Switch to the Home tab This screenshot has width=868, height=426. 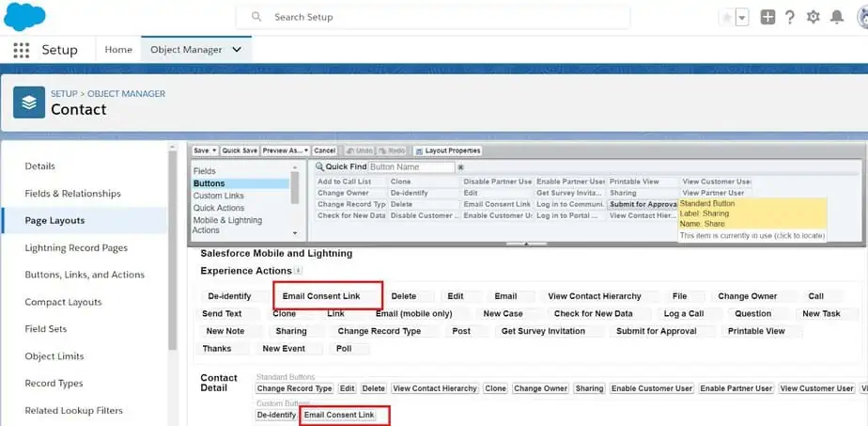point(118,50)
